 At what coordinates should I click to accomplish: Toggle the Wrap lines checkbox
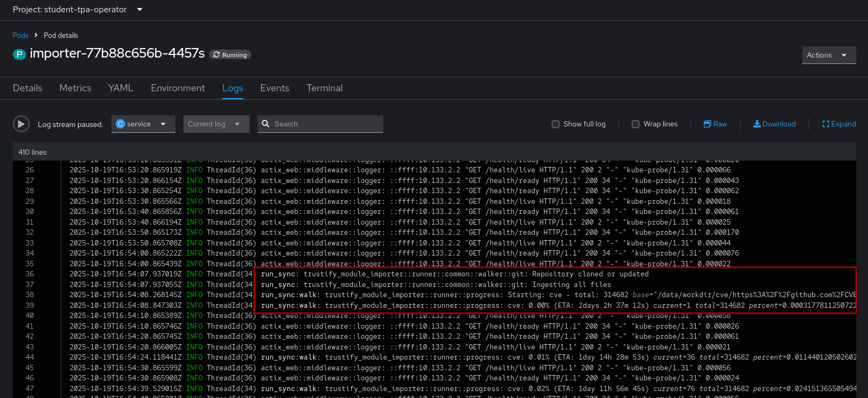click(x=636, y=124)
